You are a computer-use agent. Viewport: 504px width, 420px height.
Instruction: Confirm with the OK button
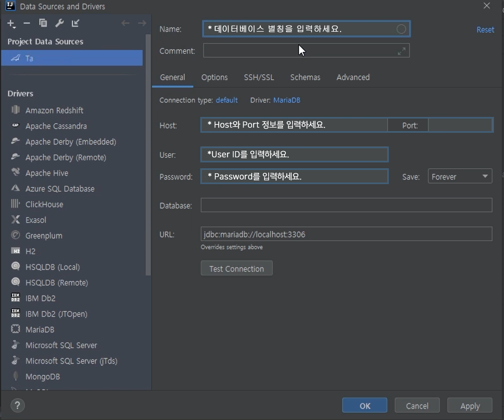(x=365, y=406)
